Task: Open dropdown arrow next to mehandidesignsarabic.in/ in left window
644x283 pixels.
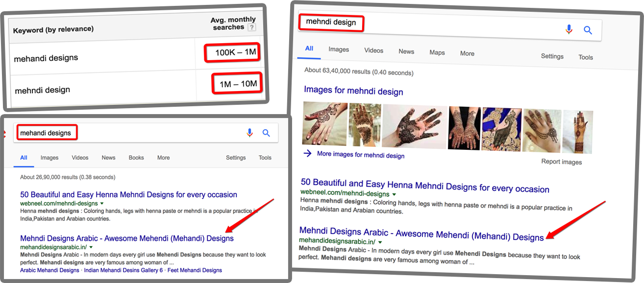Action: pyautogui.click(x=91, y=247)
